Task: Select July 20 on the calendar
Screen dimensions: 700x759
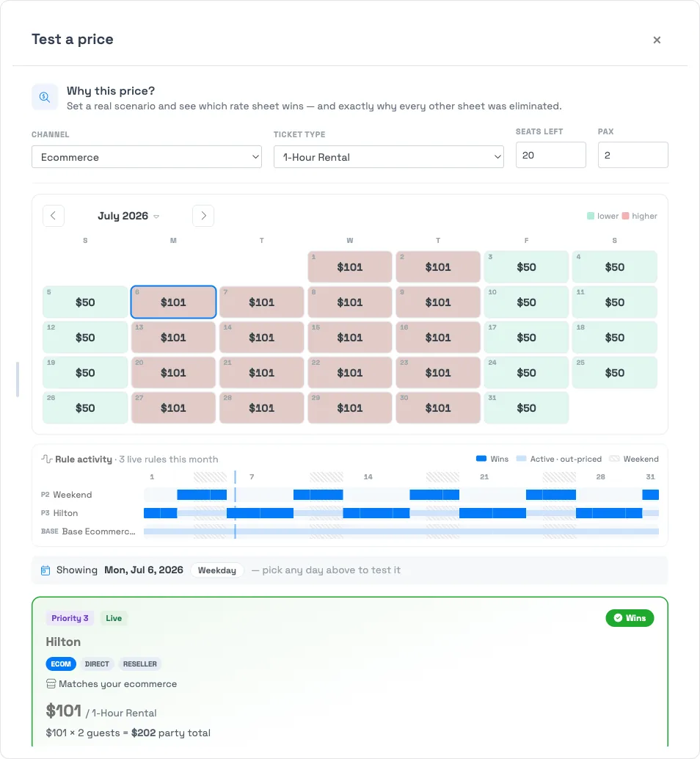Action: pos(173,373)
